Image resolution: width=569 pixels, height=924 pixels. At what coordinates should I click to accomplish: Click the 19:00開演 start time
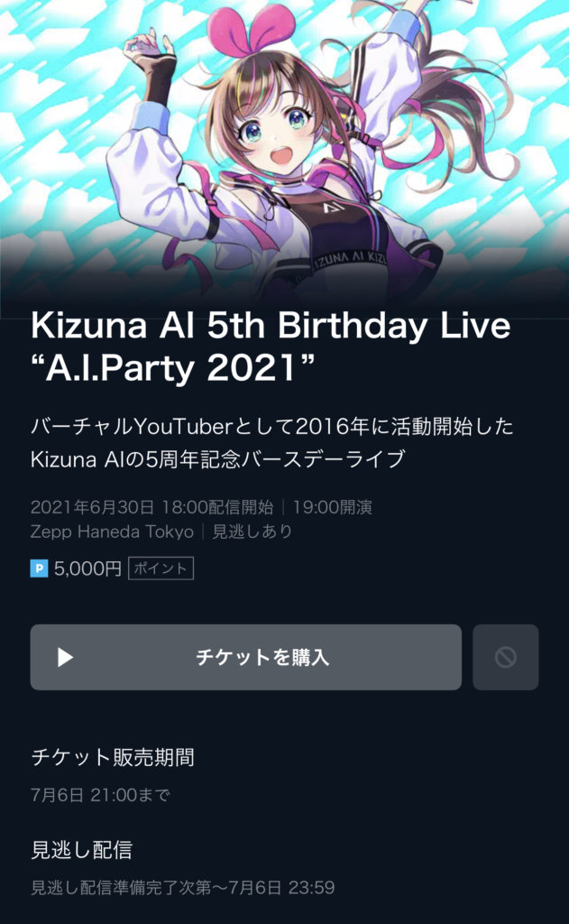click(x=332, y=507)
